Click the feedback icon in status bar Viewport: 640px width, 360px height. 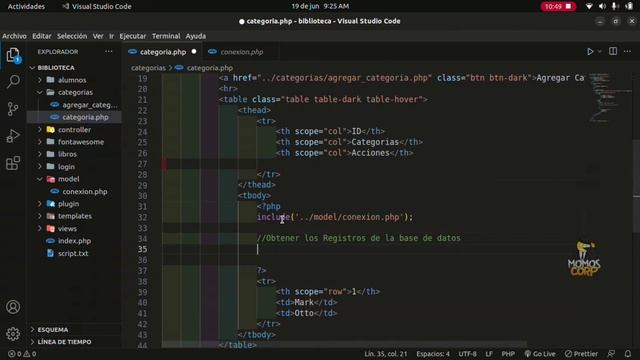[x=611, y=353]
